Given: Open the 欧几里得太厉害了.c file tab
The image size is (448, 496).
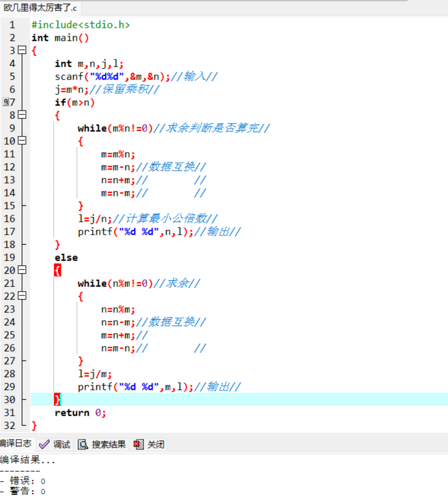Looking at the screenshot, I should 40,8.
